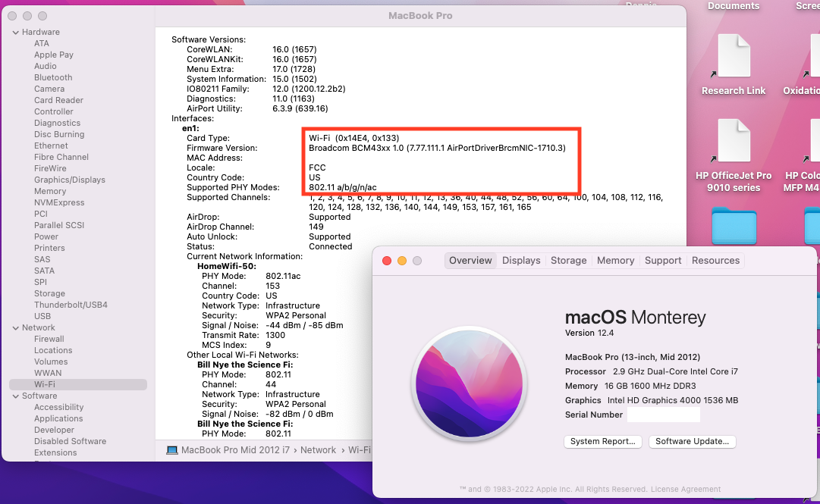Select SATA in the sidebar
The width and height of the screenshot is (820, 504).
pyautogui.click(x=45, y=271)
